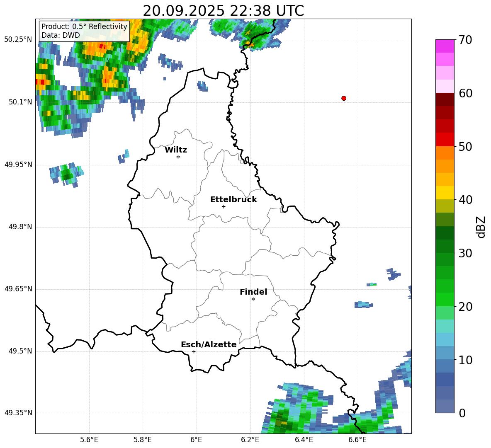This screenshot has width=491, height=448.
Task: Click the 49.5°N latitude label
Action: (20, 351)
